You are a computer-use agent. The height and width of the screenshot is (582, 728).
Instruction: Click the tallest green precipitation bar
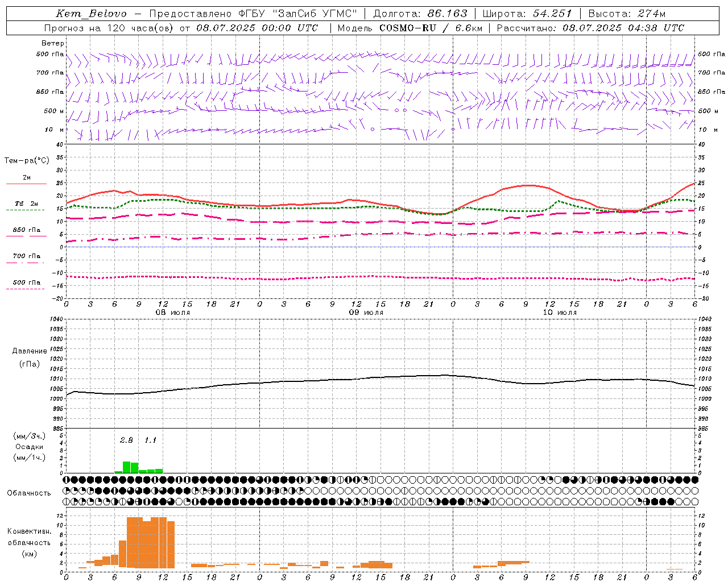pos(127,467)
